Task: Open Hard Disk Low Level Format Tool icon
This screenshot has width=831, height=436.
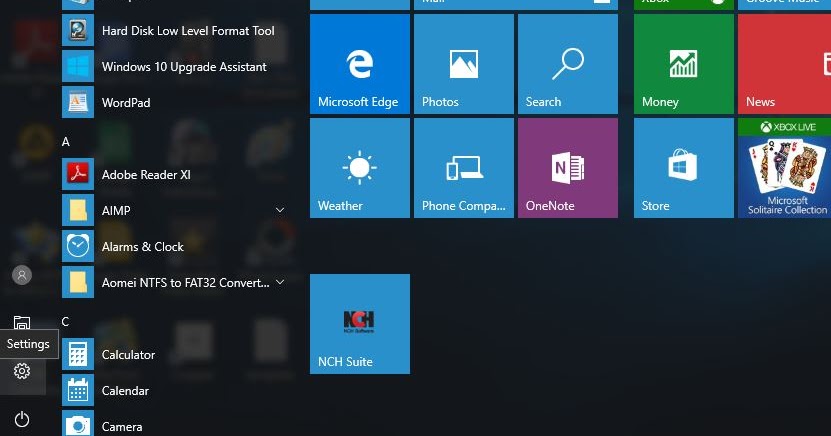Action: coord(78,30)
